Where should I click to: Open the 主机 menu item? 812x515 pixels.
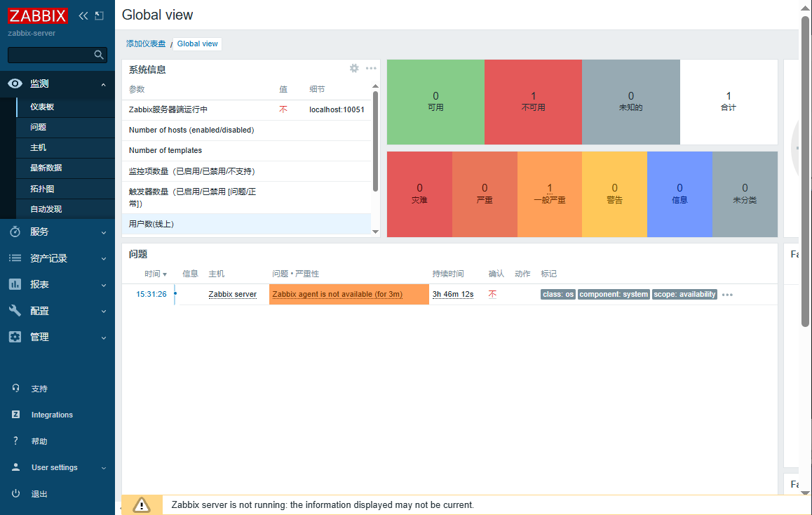click(66, 147)
